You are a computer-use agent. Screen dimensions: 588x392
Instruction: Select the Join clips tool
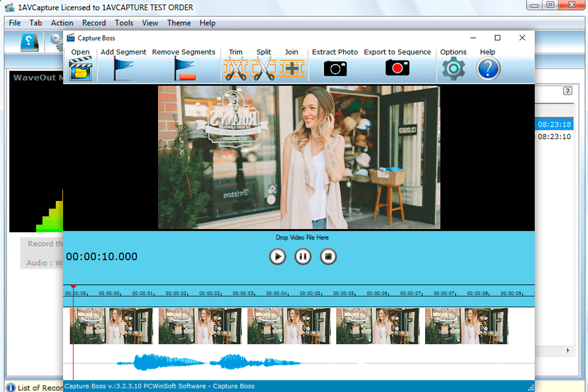[x=292, y=69]
